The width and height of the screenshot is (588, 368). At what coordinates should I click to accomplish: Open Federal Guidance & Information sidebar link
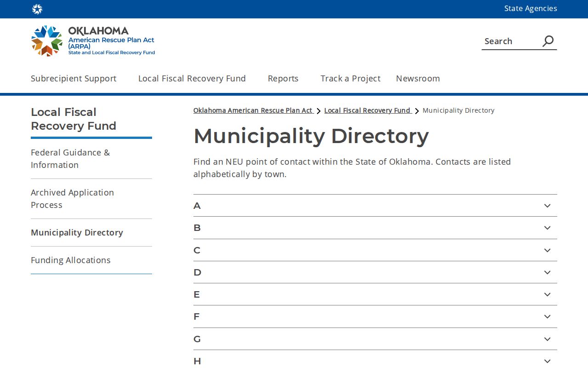point(70,159)
